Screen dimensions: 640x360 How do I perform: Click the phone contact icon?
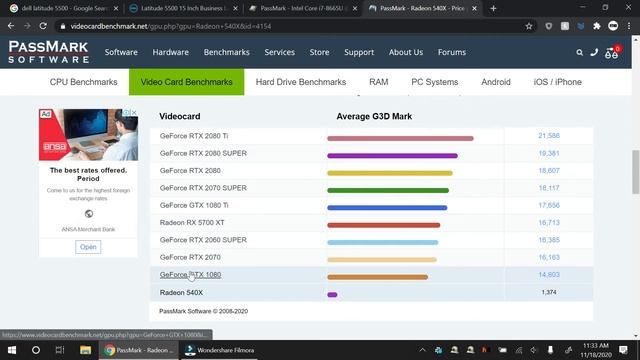[x=594, y=52]
